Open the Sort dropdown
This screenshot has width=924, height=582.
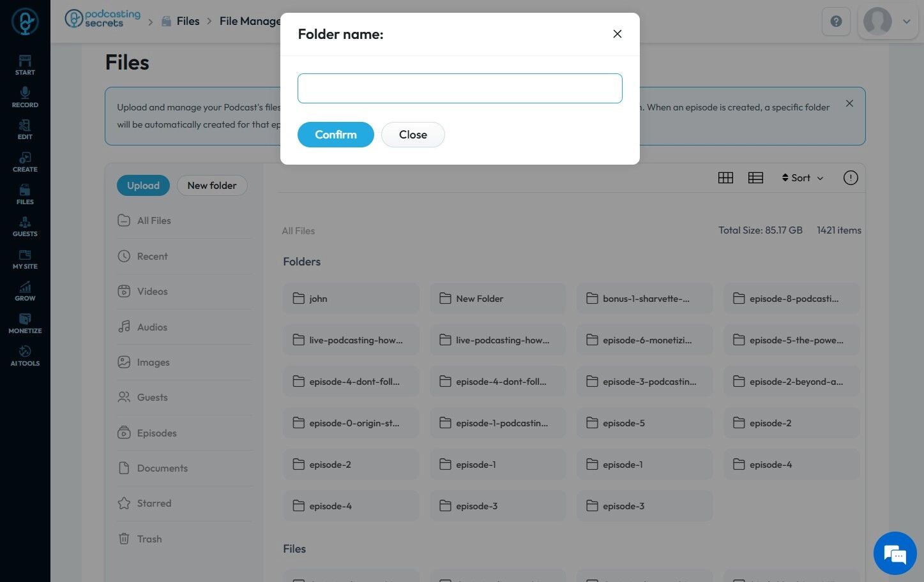(803, 178)
